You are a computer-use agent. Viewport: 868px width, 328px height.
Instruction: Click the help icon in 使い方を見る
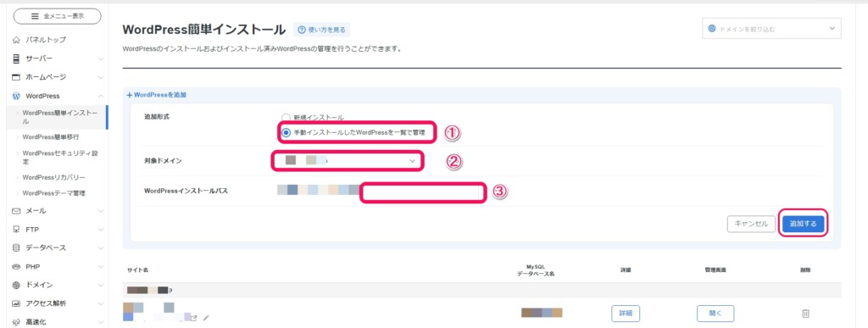click(303, 30)
